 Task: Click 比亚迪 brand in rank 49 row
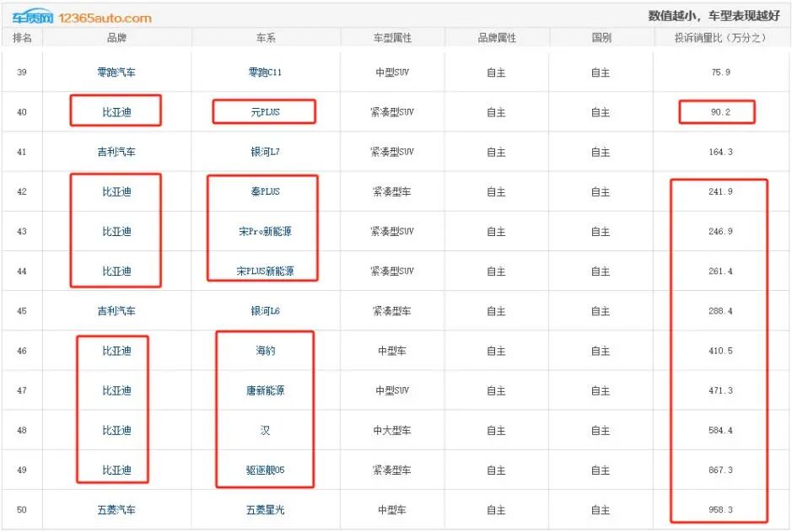click(116, 470)
